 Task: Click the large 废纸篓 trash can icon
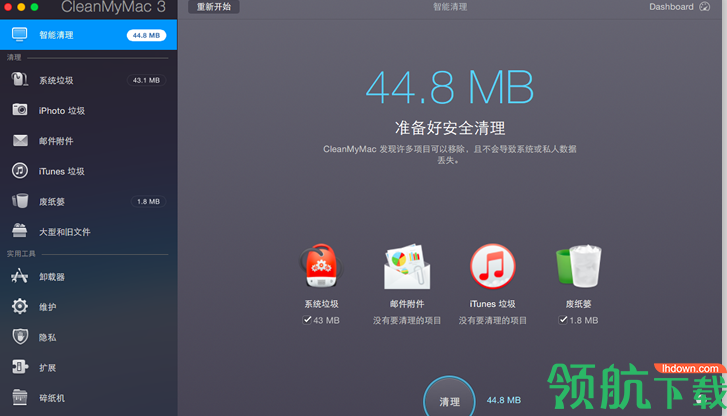coord(578,266)
